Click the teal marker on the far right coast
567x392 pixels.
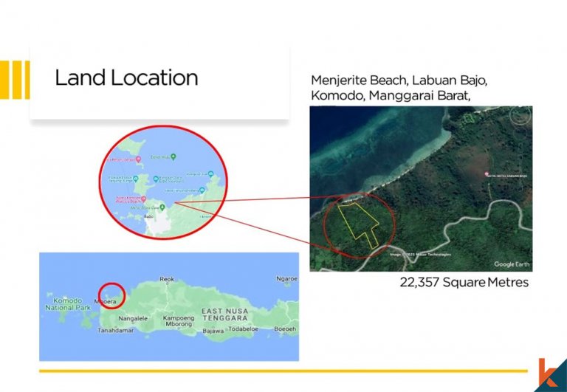point(210,175)
